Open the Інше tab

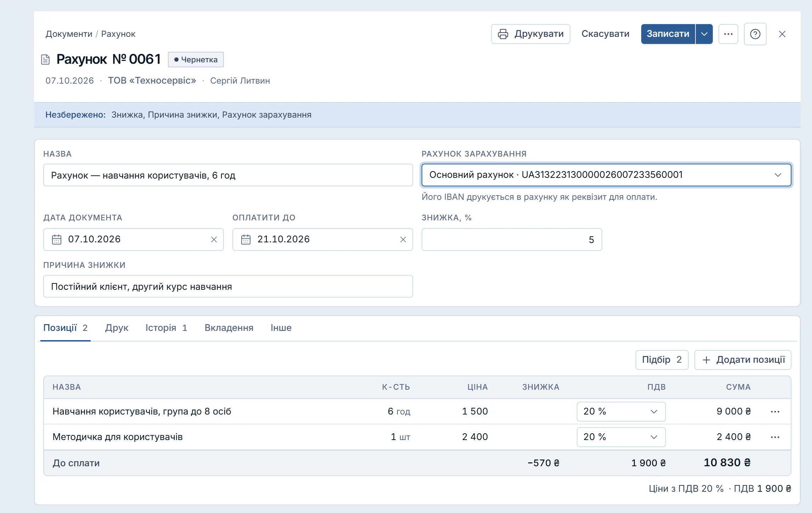pos(281,328)
